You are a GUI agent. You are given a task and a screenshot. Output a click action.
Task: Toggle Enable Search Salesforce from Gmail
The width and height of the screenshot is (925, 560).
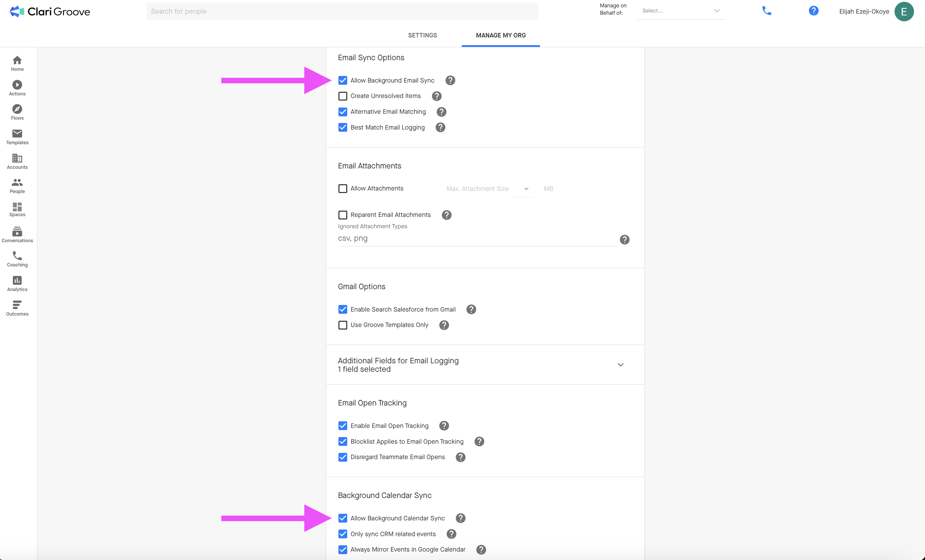[x=343, y=309]
